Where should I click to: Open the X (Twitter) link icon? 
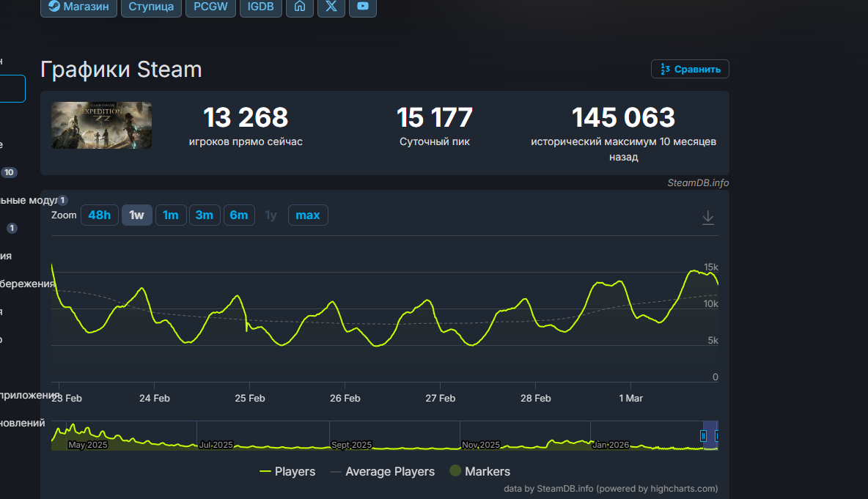point(331,7)
